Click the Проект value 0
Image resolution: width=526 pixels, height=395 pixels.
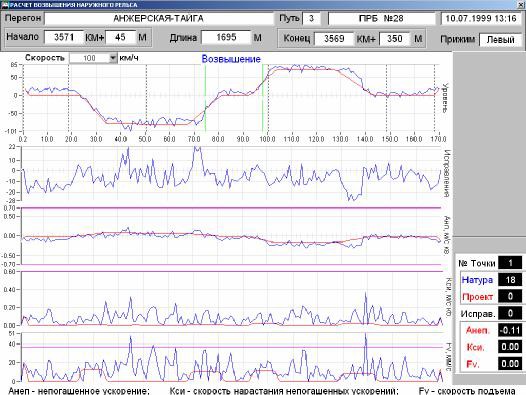pos(510,296)
